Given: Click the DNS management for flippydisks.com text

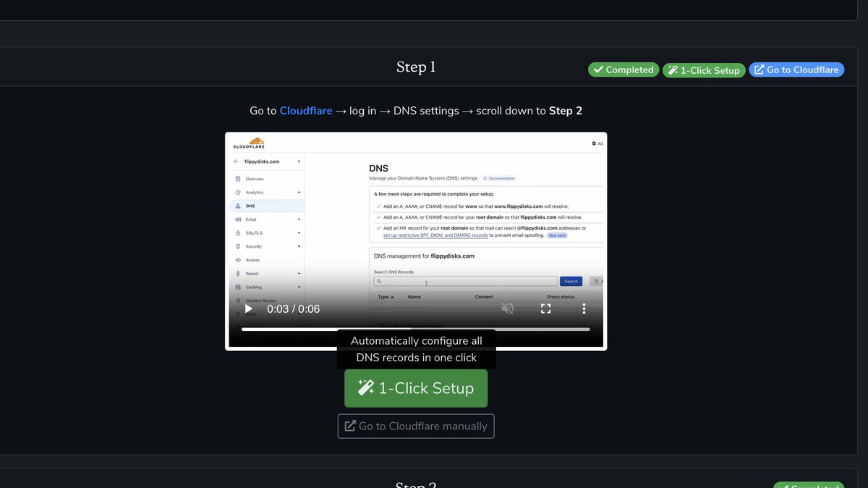Looking at the screenshot, I should (424, 256).
